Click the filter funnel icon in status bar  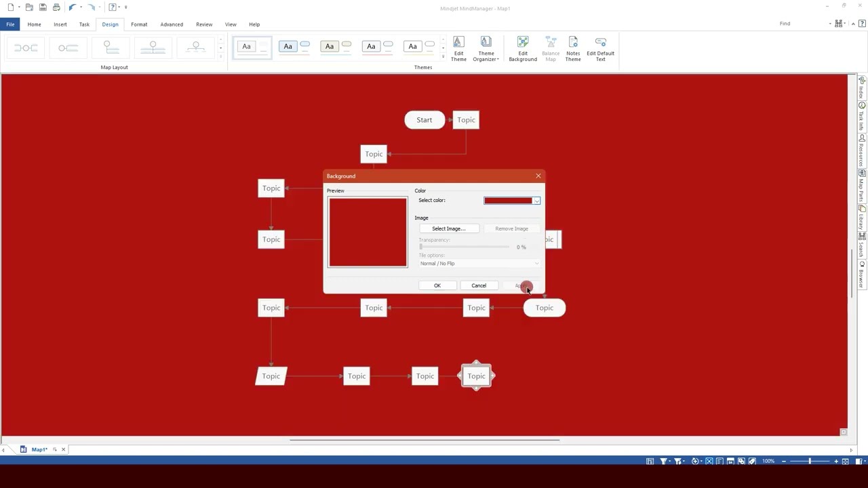point(664,462)
